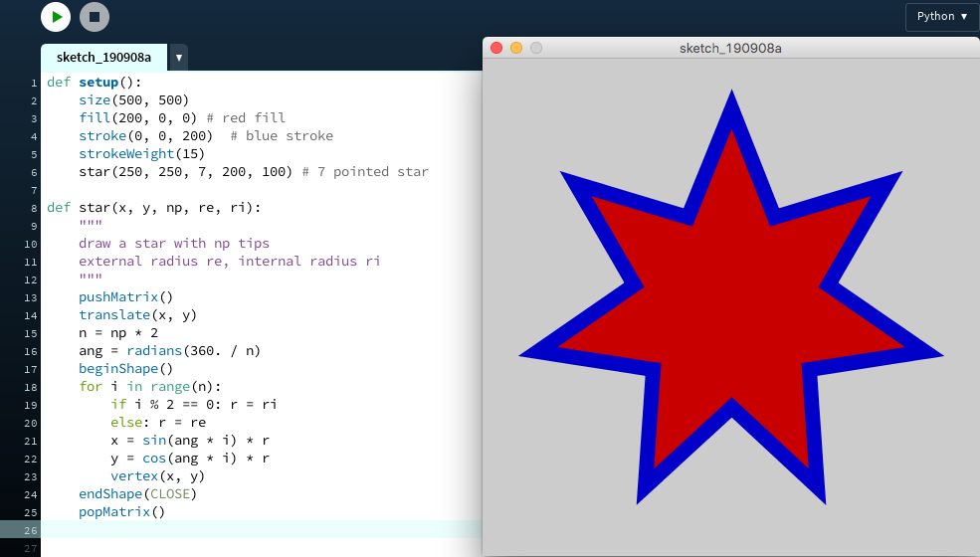
Task: Click the pushMatrix() call in the code
Action: pos(125,297)
